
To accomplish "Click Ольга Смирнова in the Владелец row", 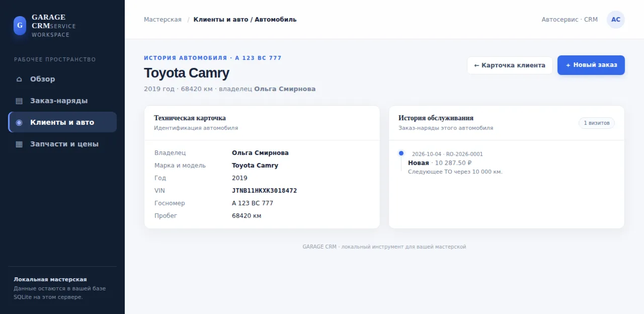I will (x=260, y=153).
